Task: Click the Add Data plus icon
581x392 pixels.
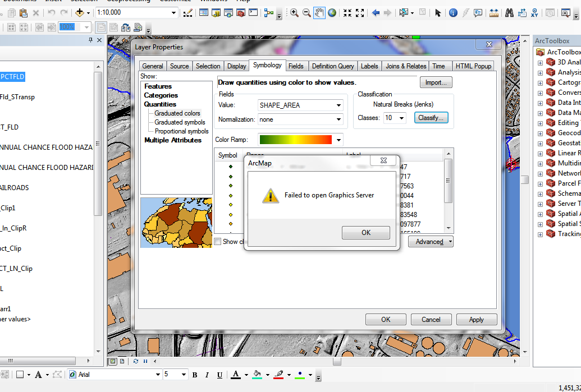Action: 80,12
